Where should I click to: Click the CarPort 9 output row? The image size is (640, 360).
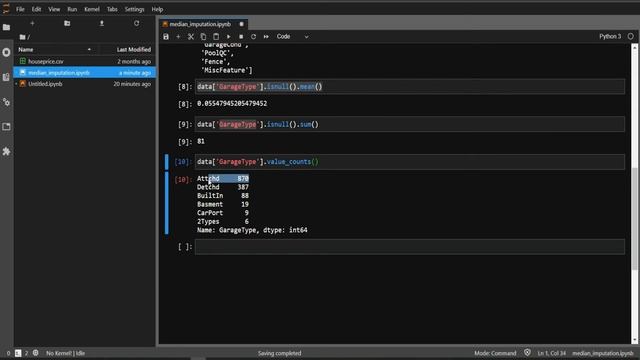coord(223,213)
